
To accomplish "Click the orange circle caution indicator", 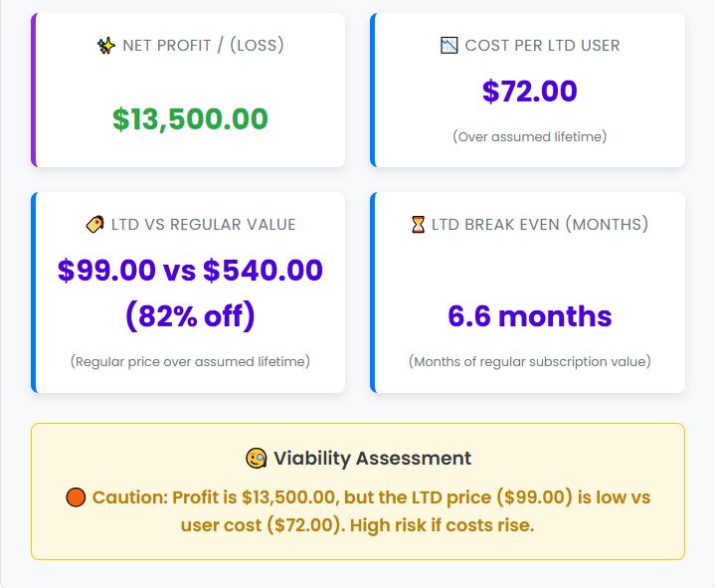I will tap(76, 497).
